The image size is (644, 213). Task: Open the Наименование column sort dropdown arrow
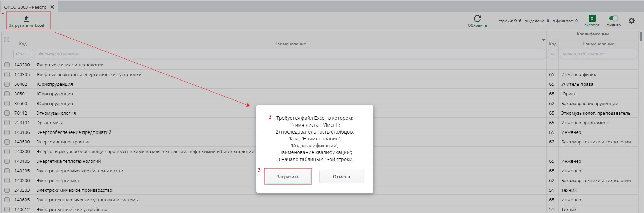[544, 40]
